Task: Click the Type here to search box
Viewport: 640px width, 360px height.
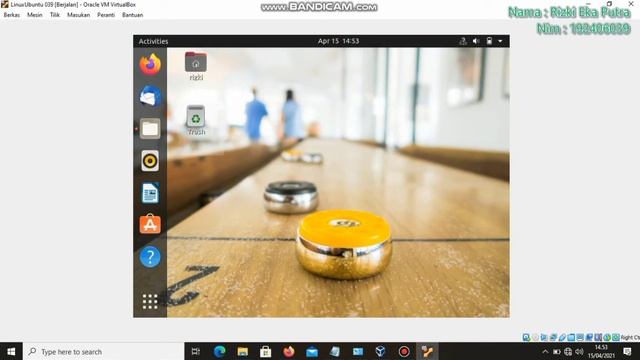Action: 104,351
